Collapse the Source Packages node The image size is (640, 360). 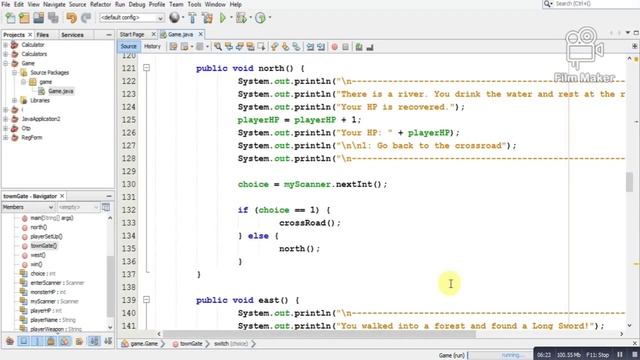pyautogui.click(x=15, y=73)
